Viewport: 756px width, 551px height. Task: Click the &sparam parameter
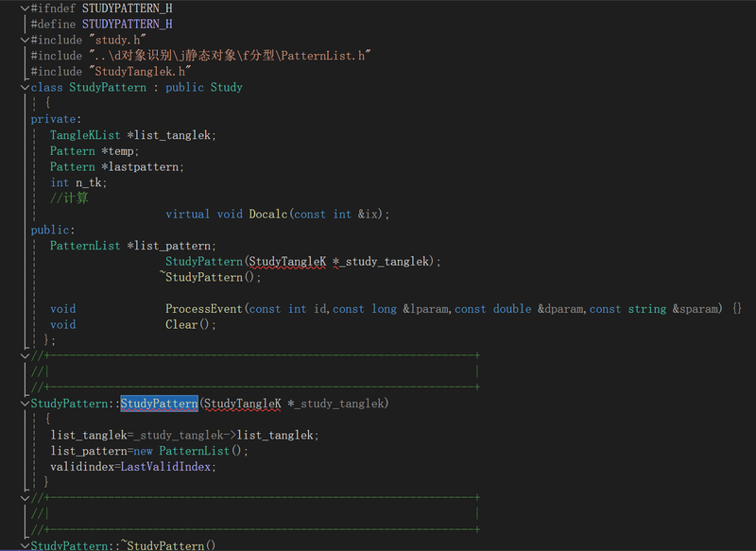point(697,309)
